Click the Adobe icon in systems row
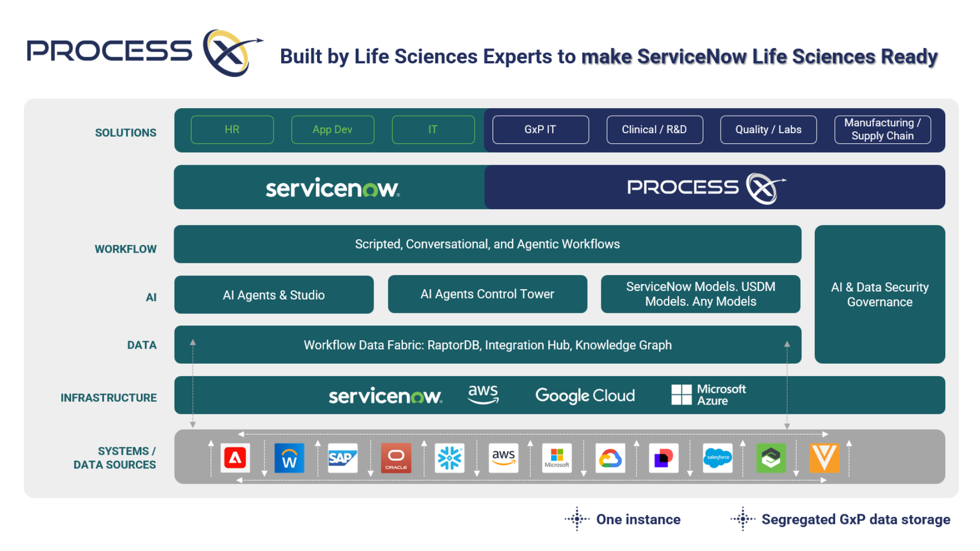This screenshot has width=980, height=551. (x=235, y=458)
